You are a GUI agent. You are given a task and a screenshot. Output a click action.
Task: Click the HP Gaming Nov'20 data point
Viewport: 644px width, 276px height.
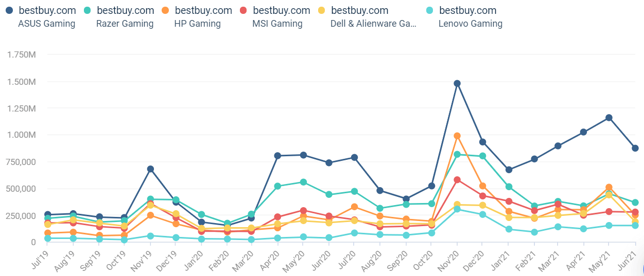coord(457,136)
